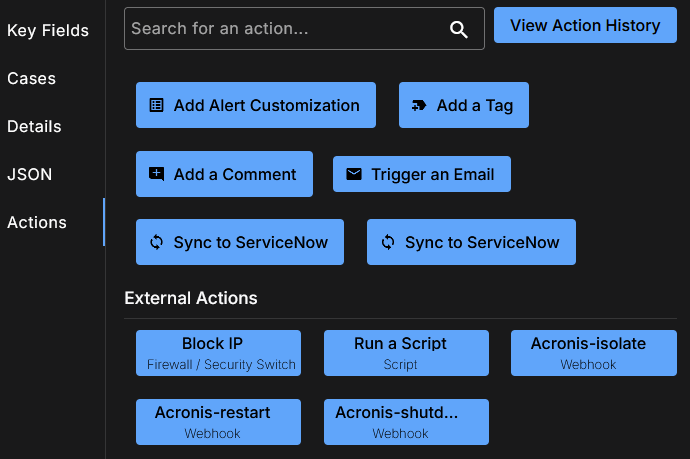This screenshot has width=690, height=459.
Task: Run the Block IP firewall action
Action: pyautogui.click(x=218, y=353)
